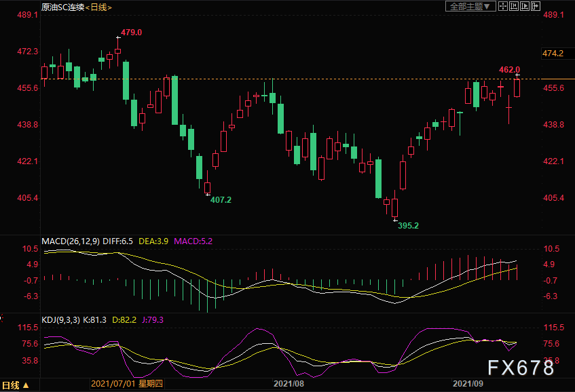
Task: Click the jump-to-start chart icon
Action: point(514,6)
